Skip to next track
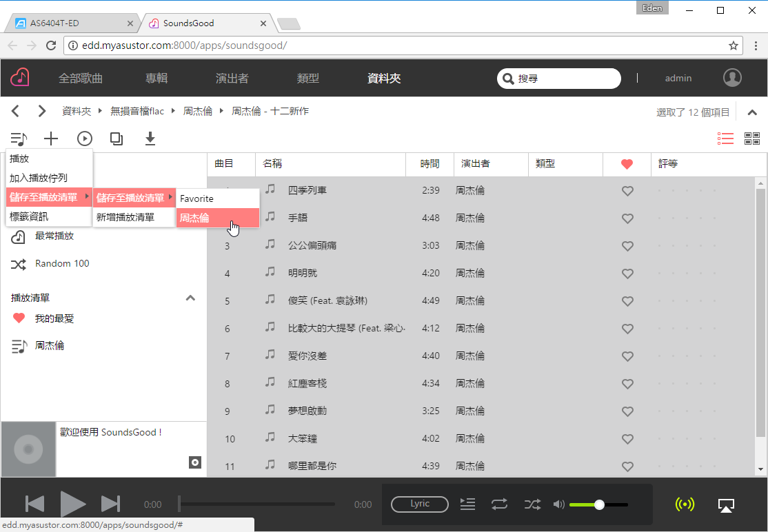This screenshot has width=768, height=532. 110,504
